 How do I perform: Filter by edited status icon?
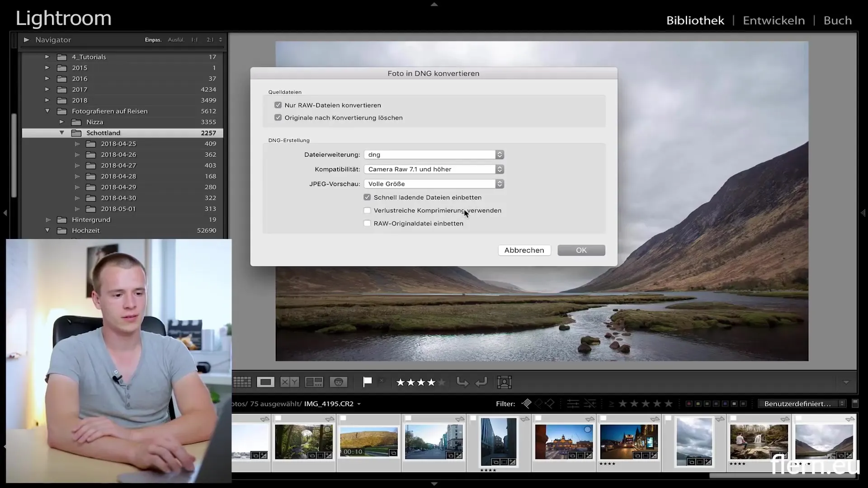pyautogui.click(x=573, y=404)
